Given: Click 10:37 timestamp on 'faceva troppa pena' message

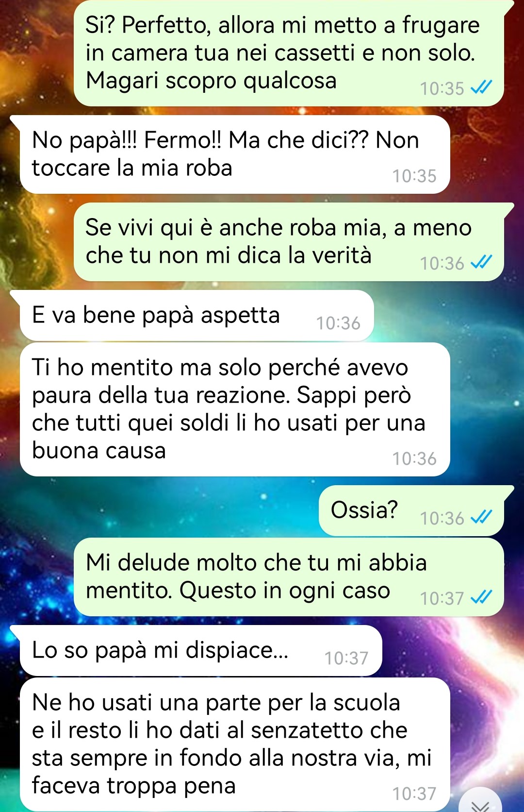Looking at the screenshot, I should tap(414, 794).
